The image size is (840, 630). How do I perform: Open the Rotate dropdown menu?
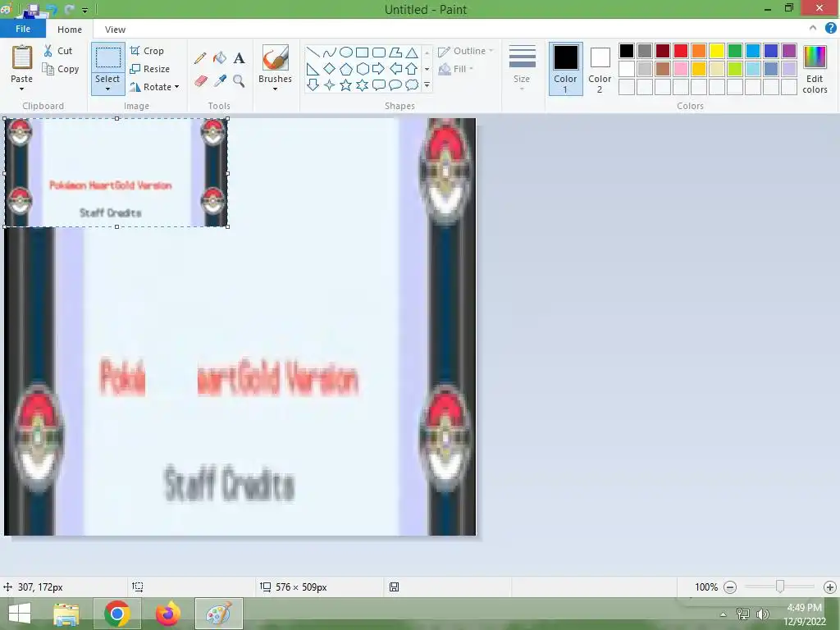pos(153,87)
